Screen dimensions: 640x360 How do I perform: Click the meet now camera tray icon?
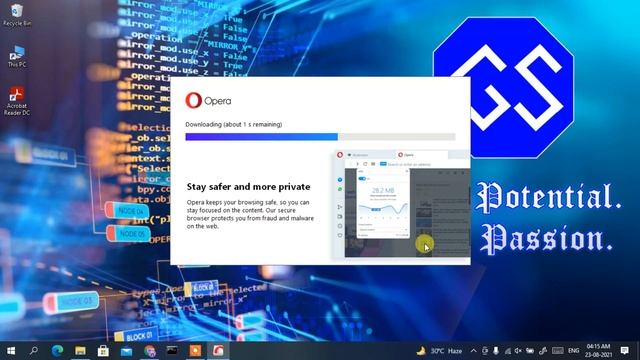[x=484, y=351]
